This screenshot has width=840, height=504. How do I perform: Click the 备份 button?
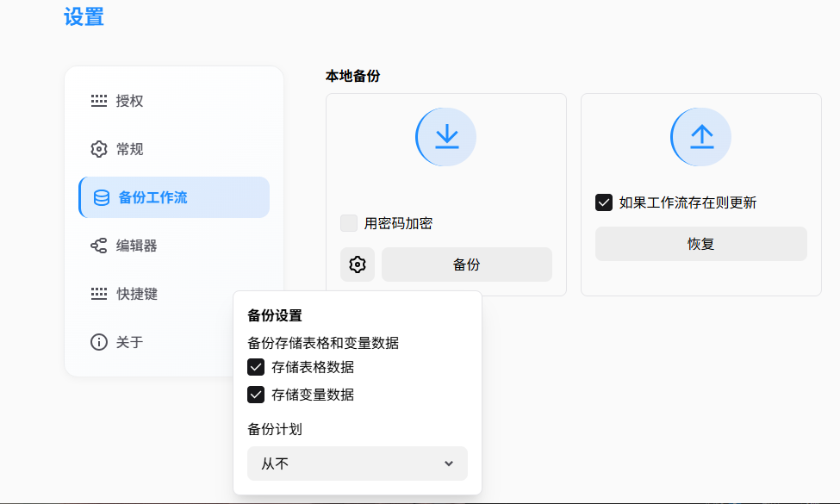(x=466, y=264)
